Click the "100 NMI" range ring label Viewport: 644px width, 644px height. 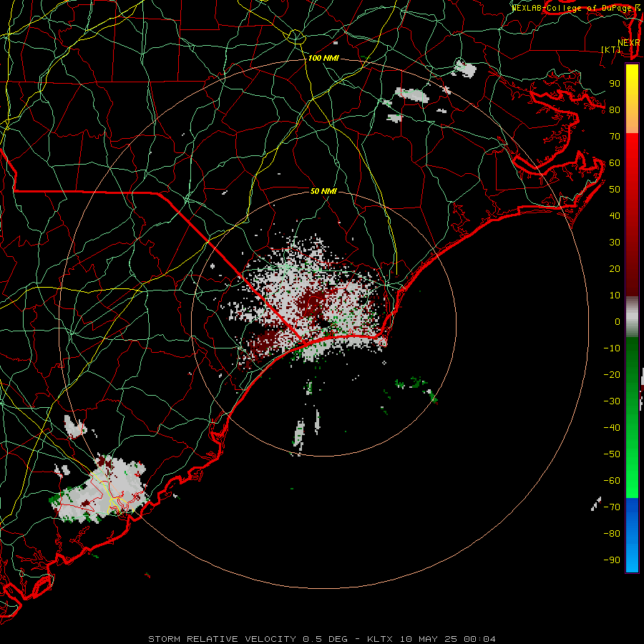point(323,58)
